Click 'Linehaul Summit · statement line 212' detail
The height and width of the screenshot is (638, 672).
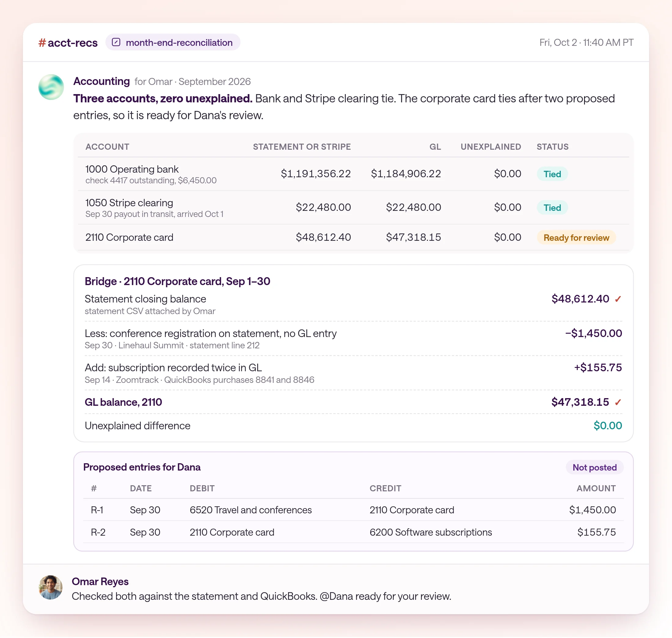click(x=189, y=346)
